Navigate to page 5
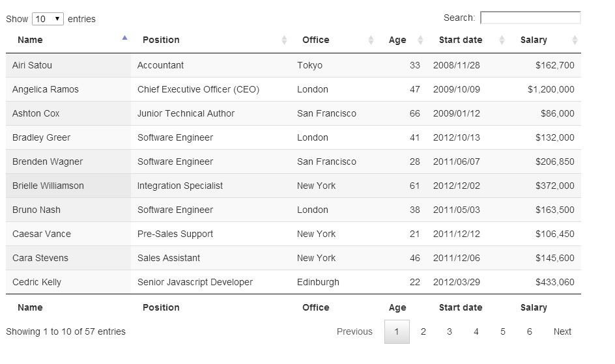Viewport: 615px width, 364px height. click(x=503, y=331)
